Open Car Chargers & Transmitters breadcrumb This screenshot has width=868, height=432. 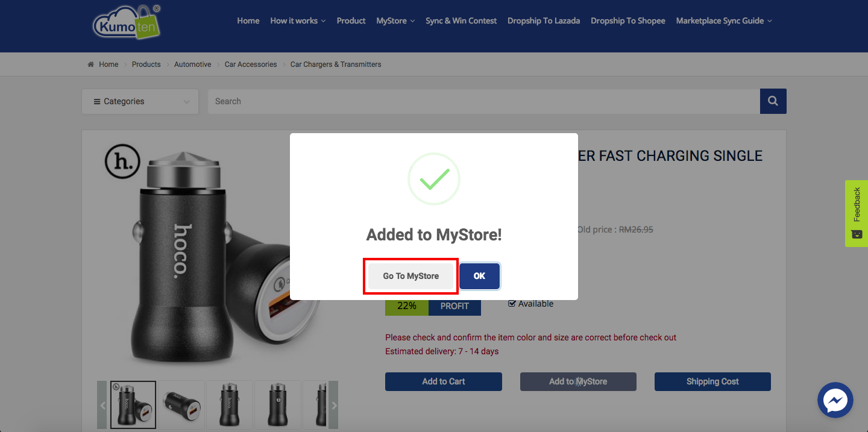tap(336, 64)
